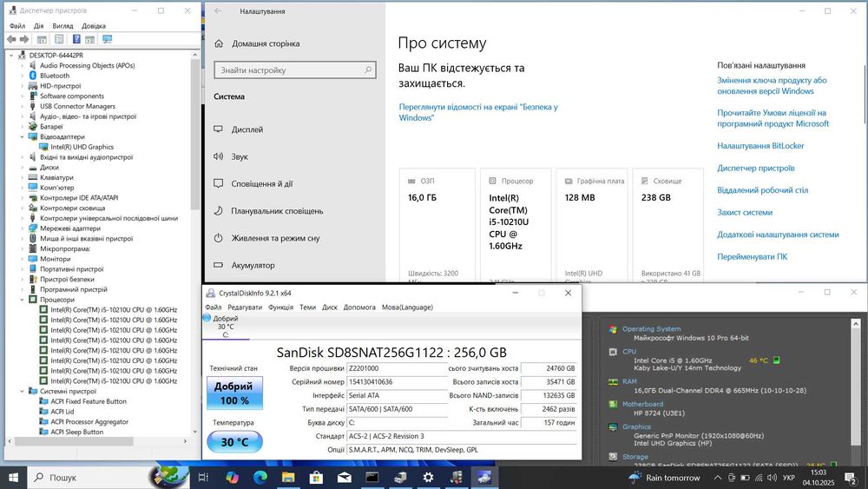Launch Microsoft Edge from taskbar
Viewport: 868px width, 489px height.
pos(260,478)
